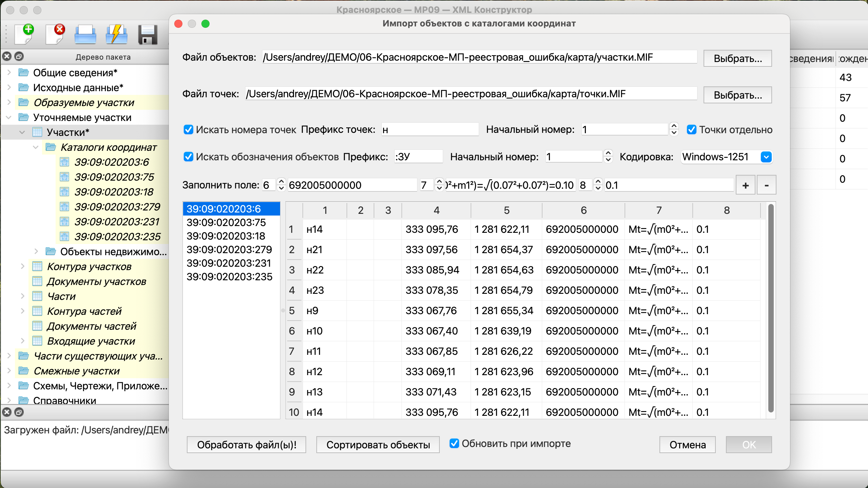Click the printer icon in the toolbar
Viewport: 868px width, 488px height.
tap(85, 34)
